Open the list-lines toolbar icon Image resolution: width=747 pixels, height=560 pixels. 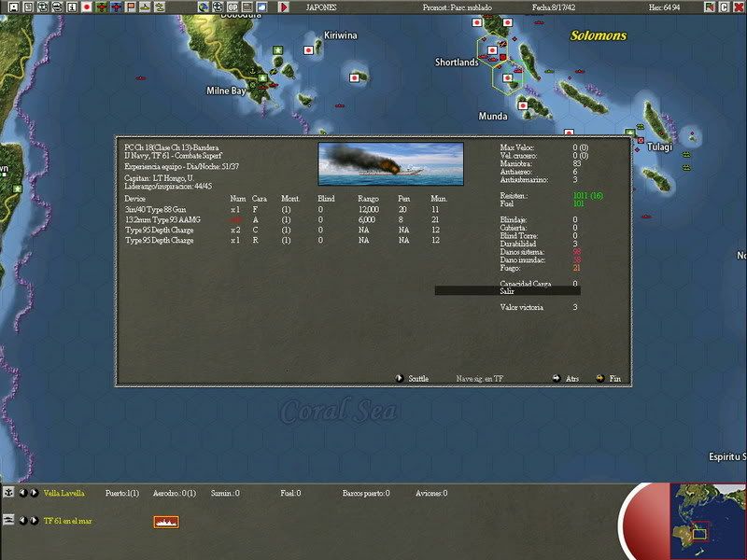(247, 7)
